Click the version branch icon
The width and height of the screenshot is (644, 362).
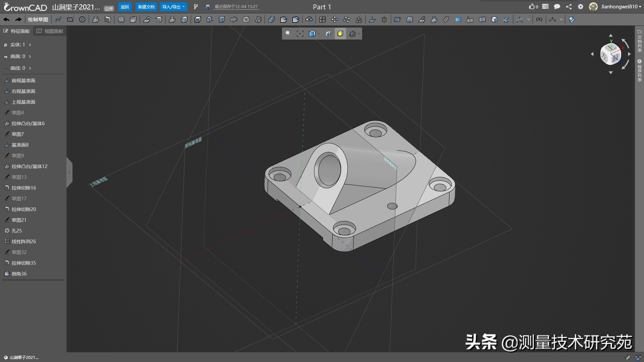click(196, 7)
